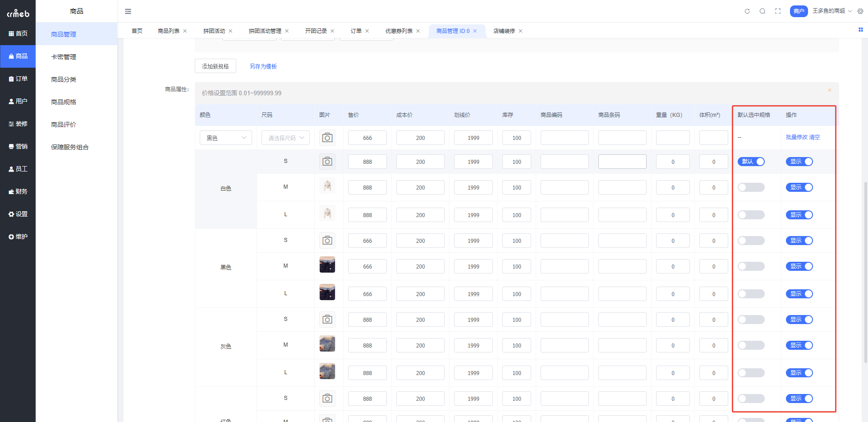Image resolution: width=868 pixels, height=422 pixels.
Task: Upload an image via the camera icon for 白色 S
Action: (327, 161)
